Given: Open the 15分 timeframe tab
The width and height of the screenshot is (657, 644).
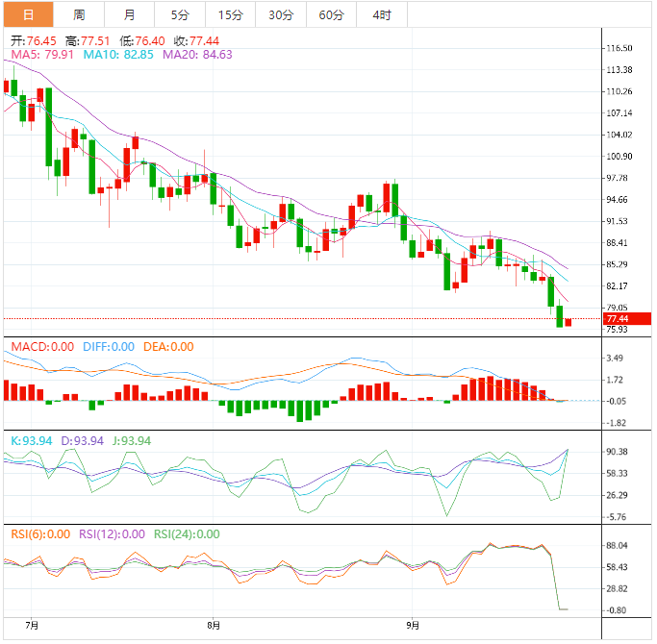Looking at the screenshot, I should (x=231, y=15).
